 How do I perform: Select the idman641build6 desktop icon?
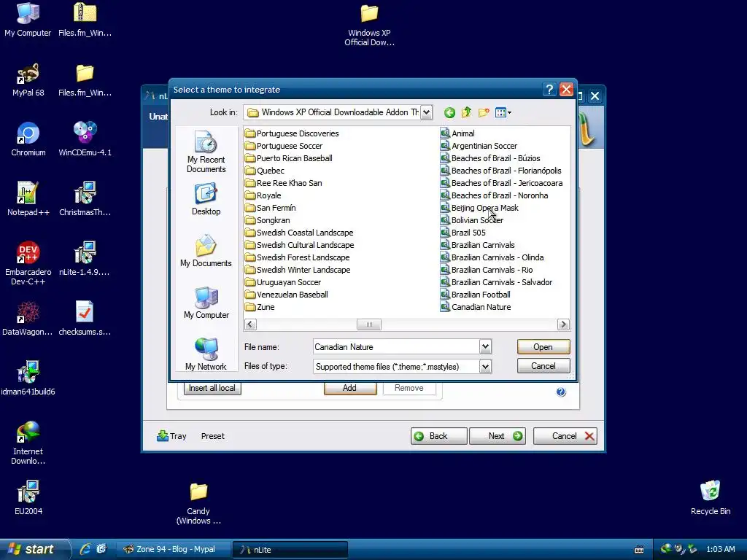click(x=28, y=378)
